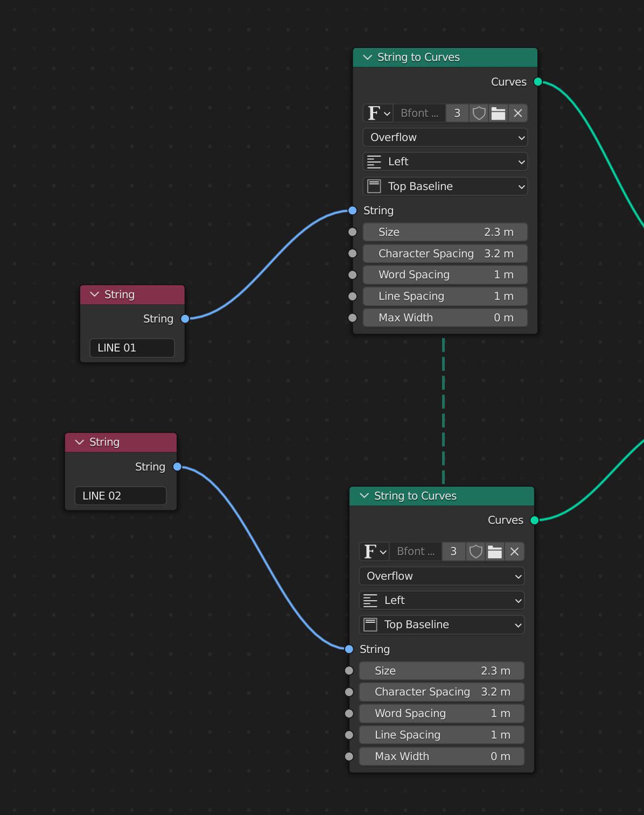Click the Size input socket of upper node
The image size is (644, 815).
[353, 232]
